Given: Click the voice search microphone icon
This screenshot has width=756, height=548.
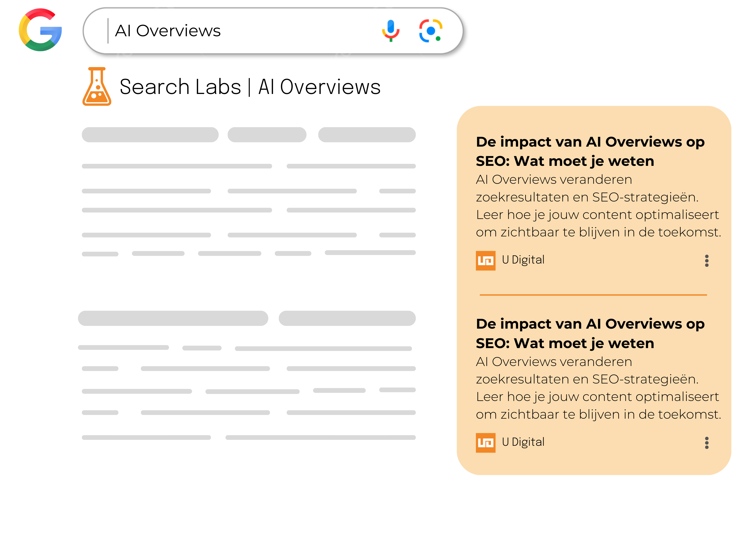Looking at the screenshot, I should (x=391, y=30).
